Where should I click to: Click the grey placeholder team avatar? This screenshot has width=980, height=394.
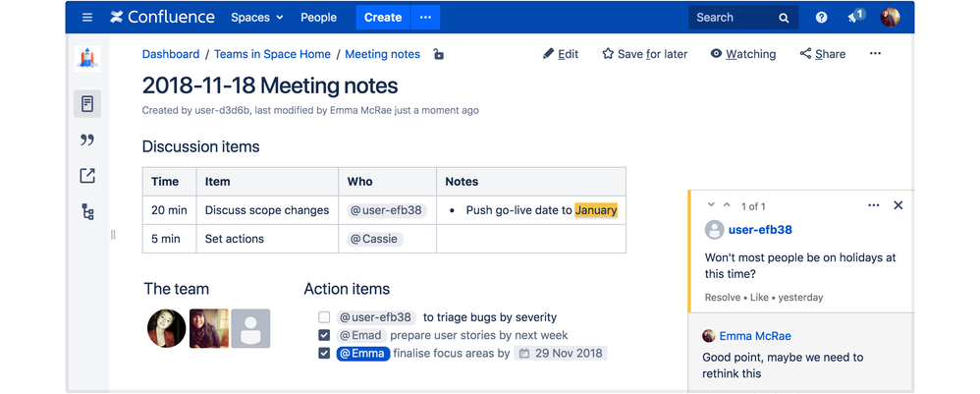pyautogui.click(x=250, y=328)
